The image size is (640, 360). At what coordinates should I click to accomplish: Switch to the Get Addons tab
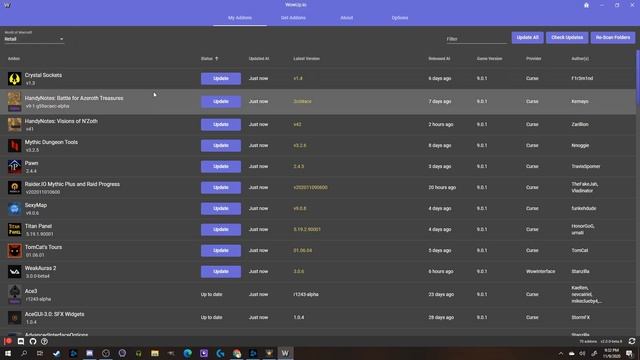[293, 18]
